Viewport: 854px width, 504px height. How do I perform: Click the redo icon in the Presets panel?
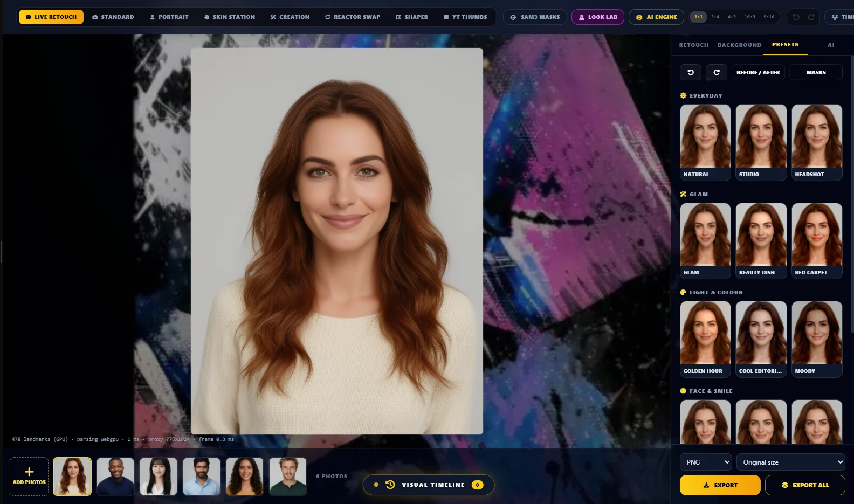(717, 72)
